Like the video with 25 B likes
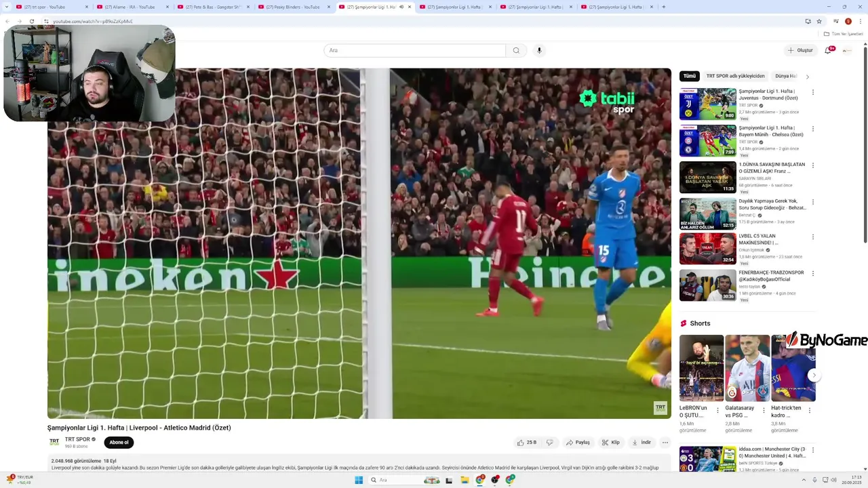 [x=527, y=443]
